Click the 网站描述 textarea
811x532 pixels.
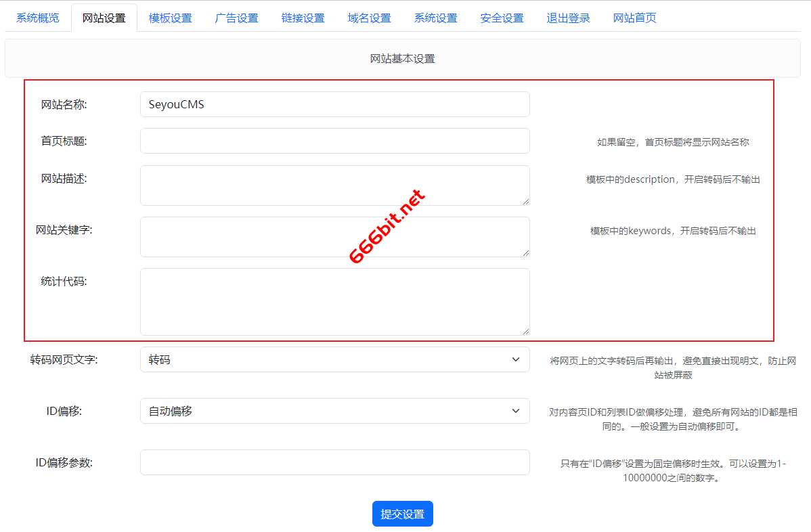point(334,185)
